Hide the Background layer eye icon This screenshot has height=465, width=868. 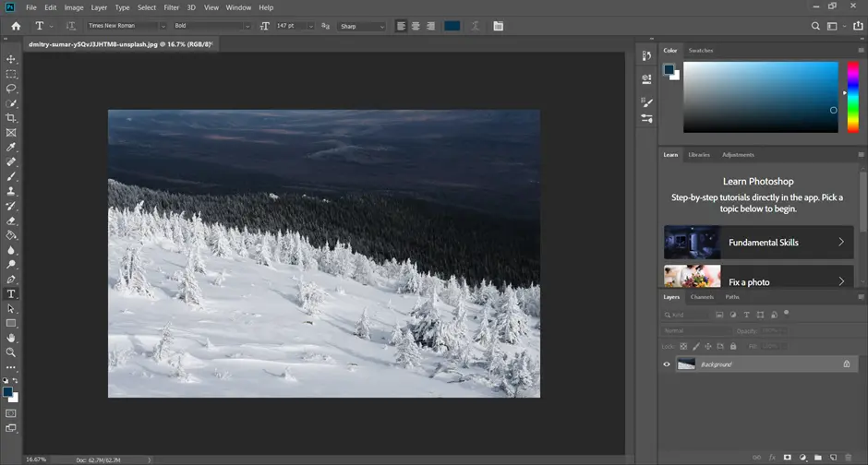point(667,364)
